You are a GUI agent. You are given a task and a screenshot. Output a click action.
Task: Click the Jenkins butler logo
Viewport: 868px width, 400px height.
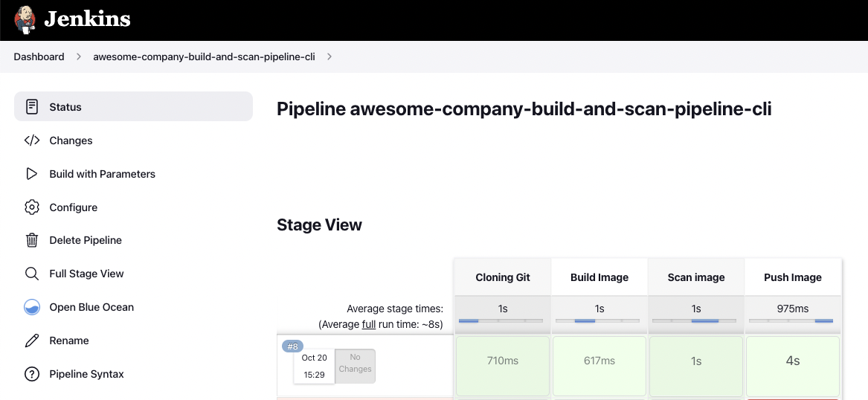coord(25,19)
